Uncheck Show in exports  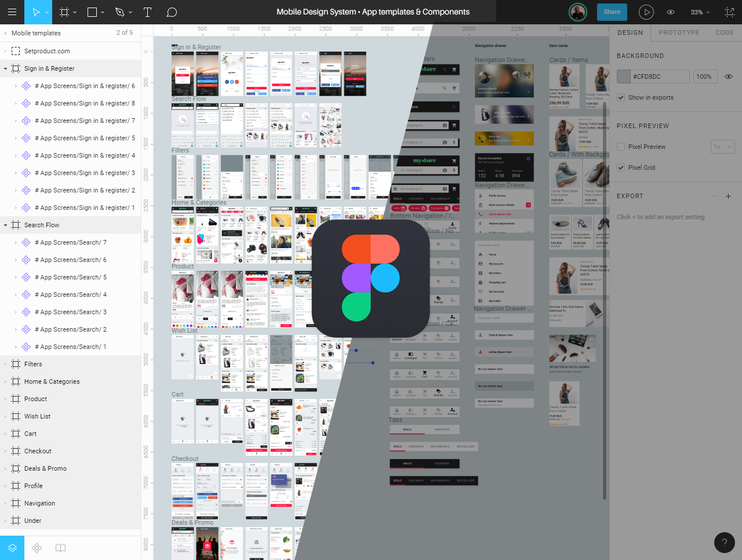622,97
